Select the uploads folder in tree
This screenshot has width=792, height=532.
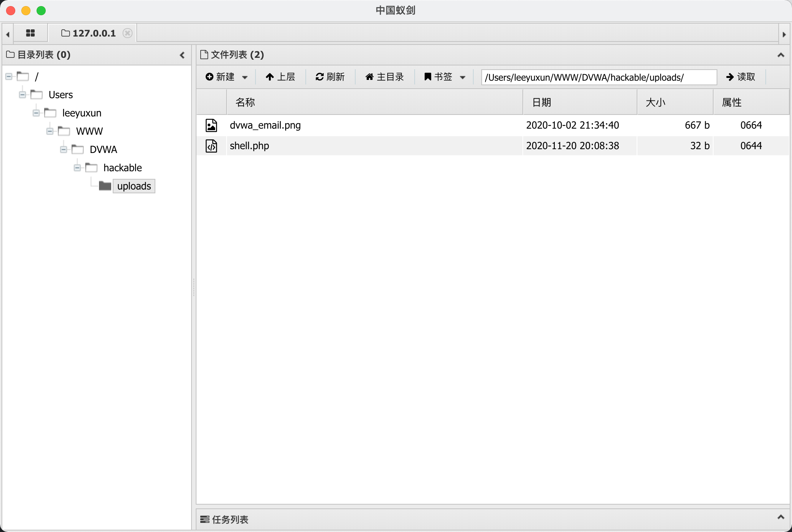(x=134, y=186)
